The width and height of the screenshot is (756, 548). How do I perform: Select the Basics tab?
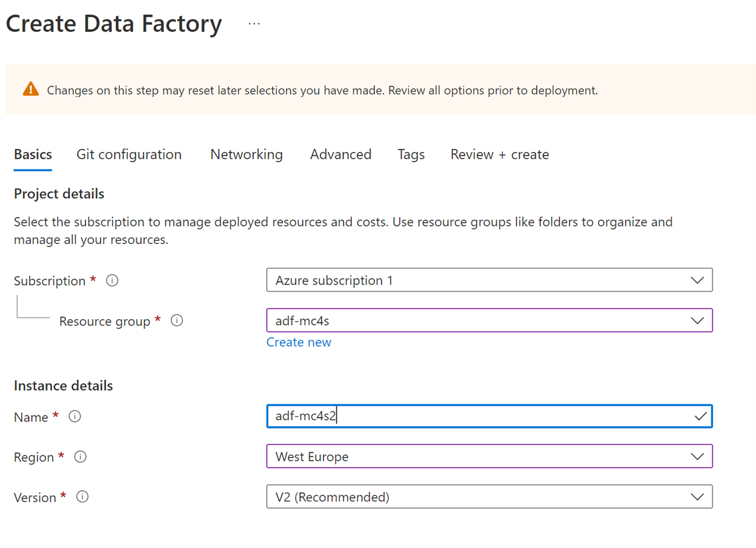[33, 154]
